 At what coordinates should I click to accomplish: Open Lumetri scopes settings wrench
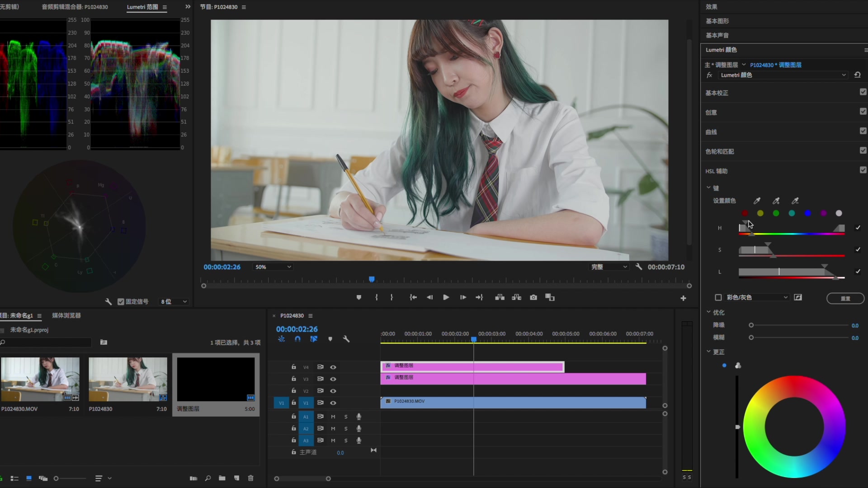[x=108, y=301]
